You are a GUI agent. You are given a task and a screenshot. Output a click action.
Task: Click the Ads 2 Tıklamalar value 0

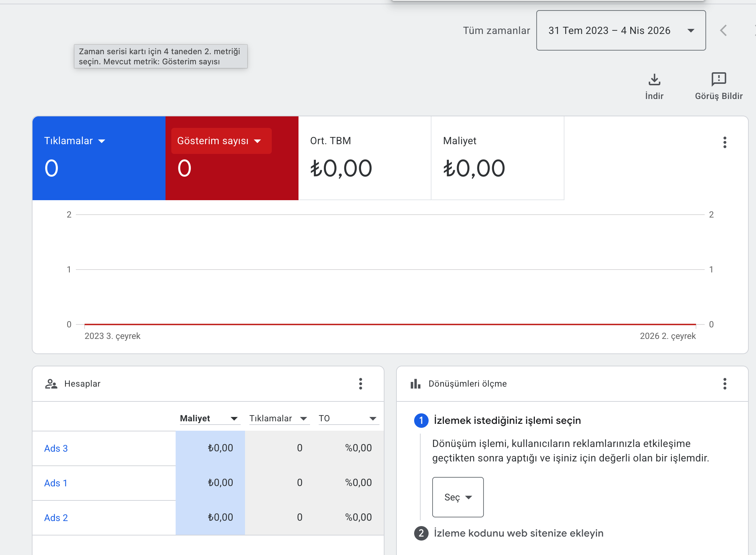[300, 517]
